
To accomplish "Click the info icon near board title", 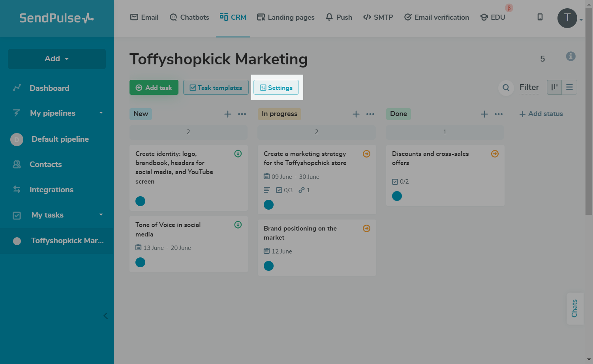I will pos(570,56).
